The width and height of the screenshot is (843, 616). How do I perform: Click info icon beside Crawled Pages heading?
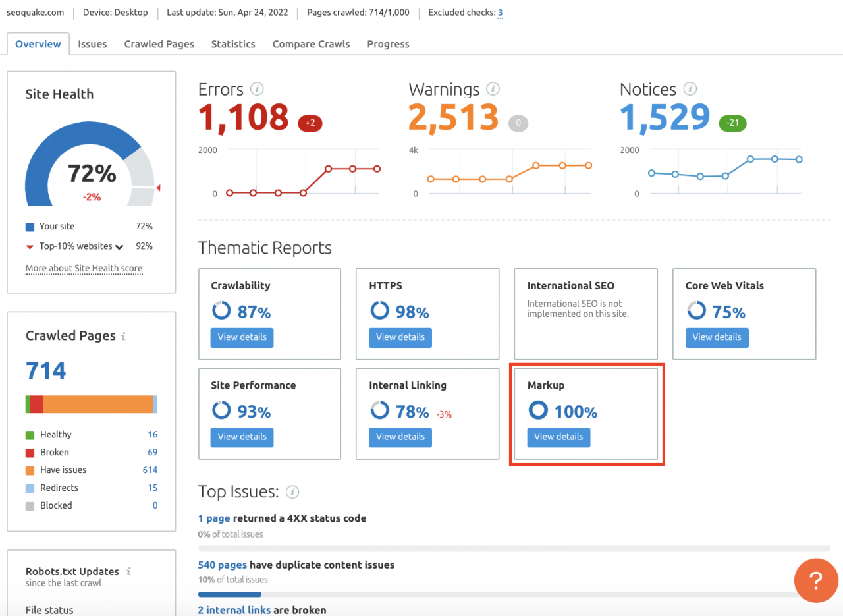[x=123, y=336]
